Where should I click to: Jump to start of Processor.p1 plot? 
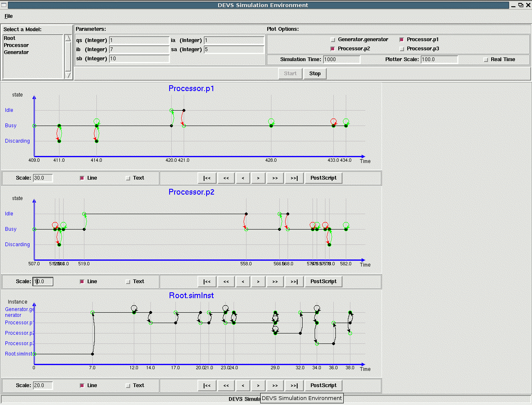pyautogui.click(x=207, y=178)
